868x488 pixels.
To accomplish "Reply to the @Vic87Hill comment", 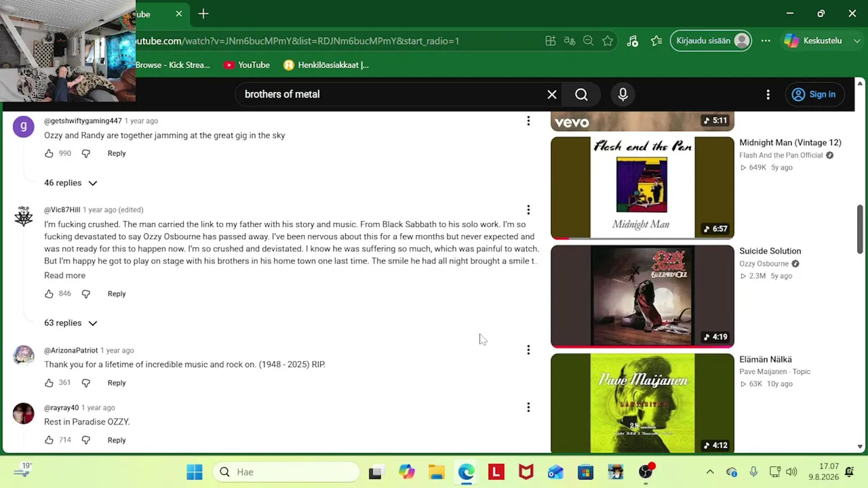I will pyautogui.click(x=117, y=293).
